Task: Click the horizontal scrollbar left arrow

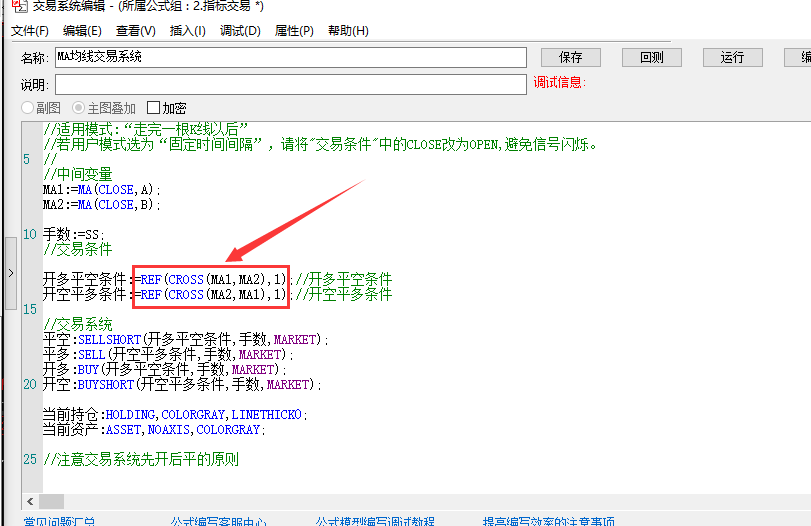Action: pyautogui.click(x=30, y=501)
